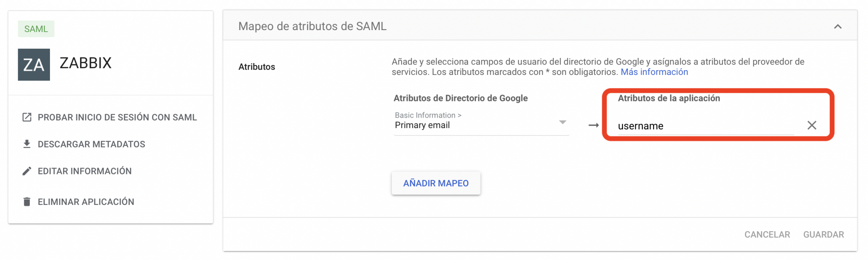This screenshot has height=260, width=868.
Task: Collapse the Mapeo de atributos section chevron
Action: click(837, 27)
